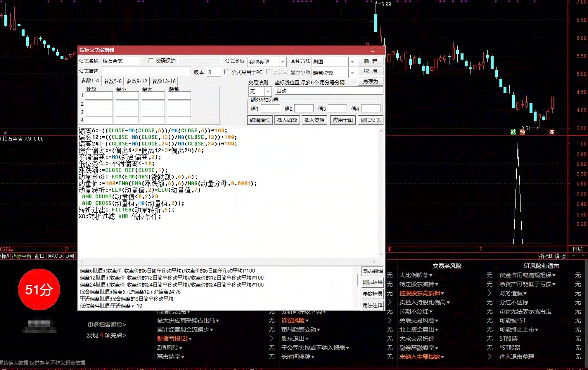This screenshot has height=370, width=588.
Task: Open the arrow next to 控股股东高质押
Action: tap(489, 293)
